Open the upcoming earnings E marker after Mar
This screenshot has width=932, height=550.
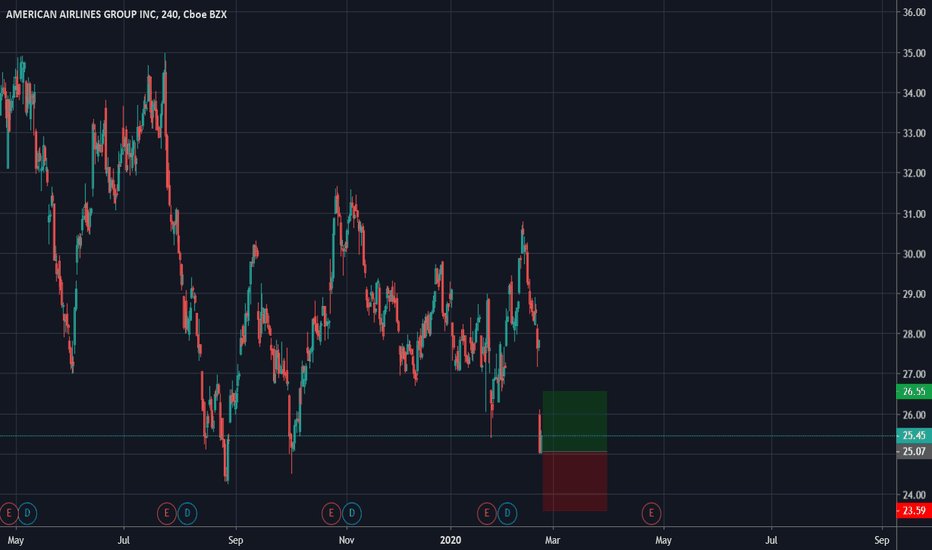click(651, 513)
